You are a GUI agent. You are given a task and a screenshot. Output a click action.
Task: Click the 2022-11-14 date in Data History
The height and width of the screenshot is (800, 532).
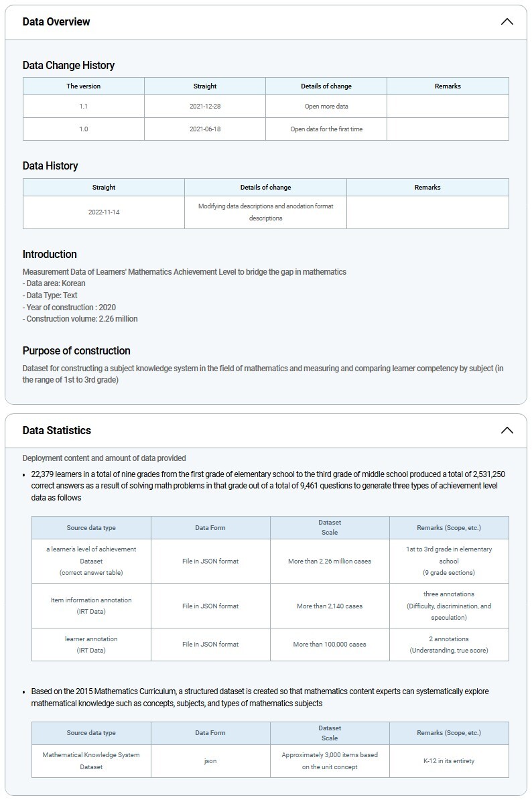(x=104, y=212)
